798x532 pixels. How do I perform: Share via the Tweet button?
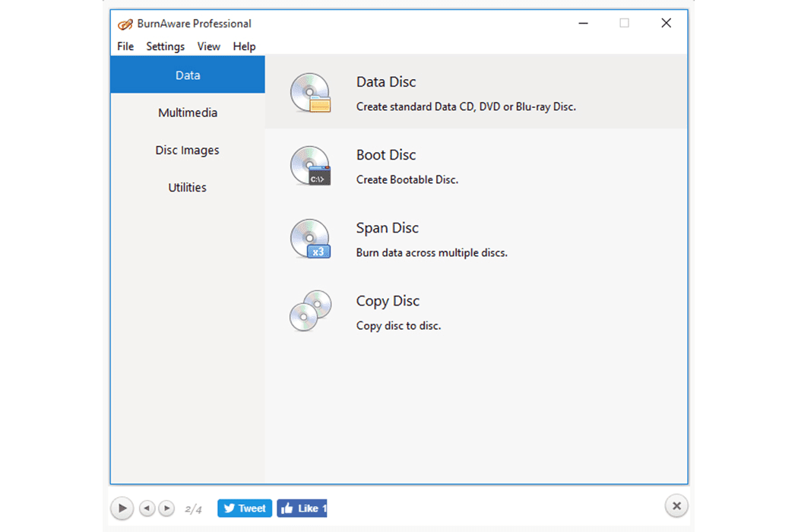click(x=245, y=508)
